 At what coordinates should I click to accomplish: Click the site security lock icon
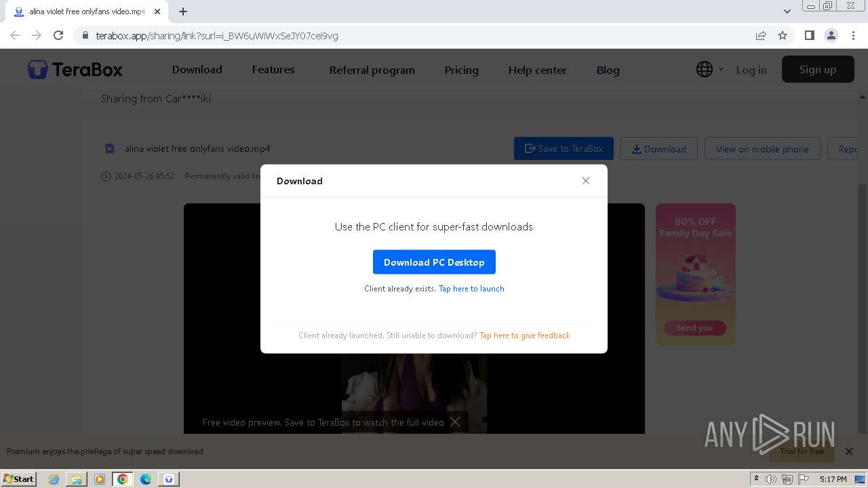85,36
